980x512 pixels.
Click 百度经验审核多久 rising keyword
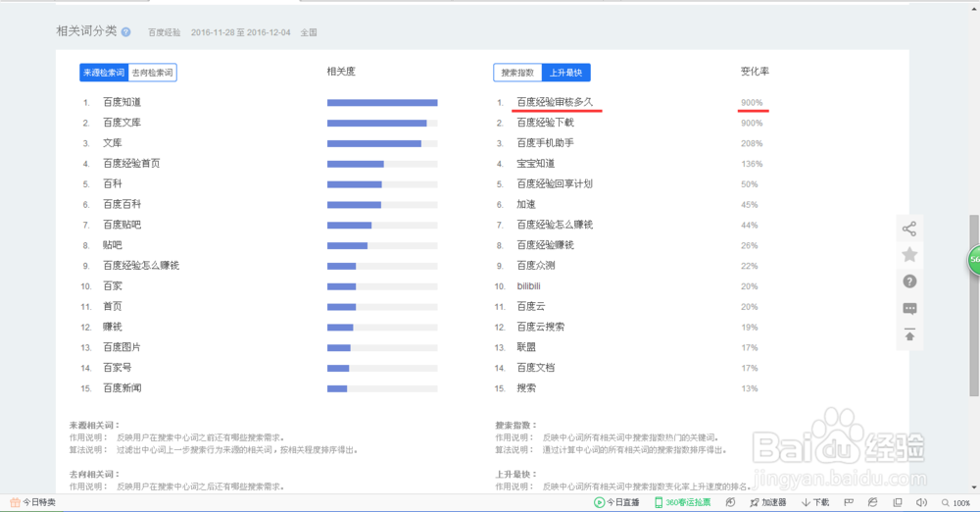[x=555, y=102]
